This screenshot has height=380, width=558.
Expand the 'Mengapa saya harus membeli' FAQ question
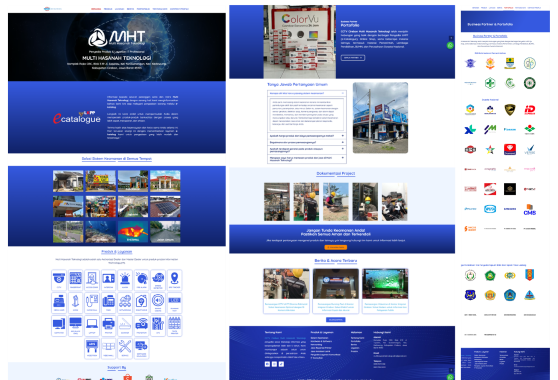pos(306,158)
